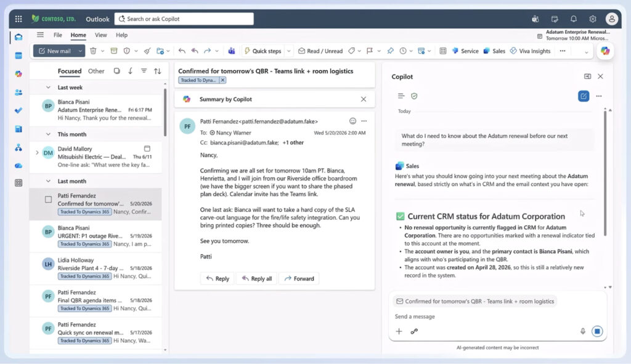This screenshot has width=631, height=364.
Task: Pin the message with the pin icon
Action: (390, 51)
